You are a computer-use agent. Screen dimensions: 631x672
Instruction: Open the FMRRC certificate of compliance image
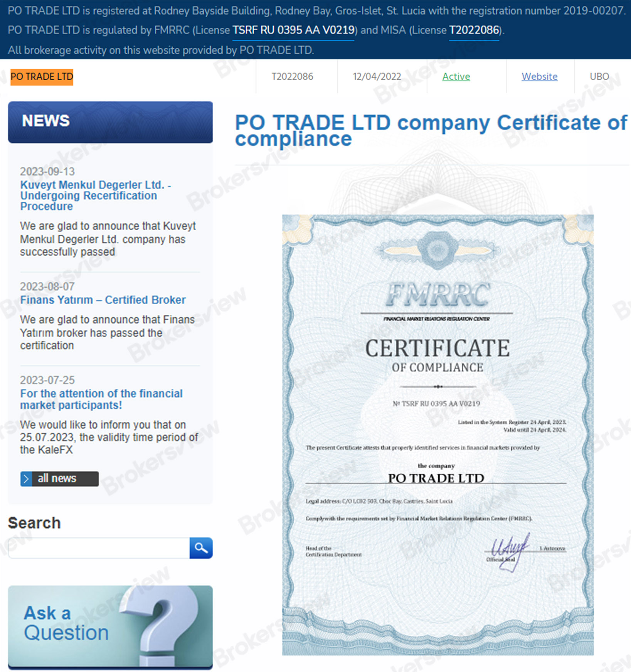click(437, 435)
